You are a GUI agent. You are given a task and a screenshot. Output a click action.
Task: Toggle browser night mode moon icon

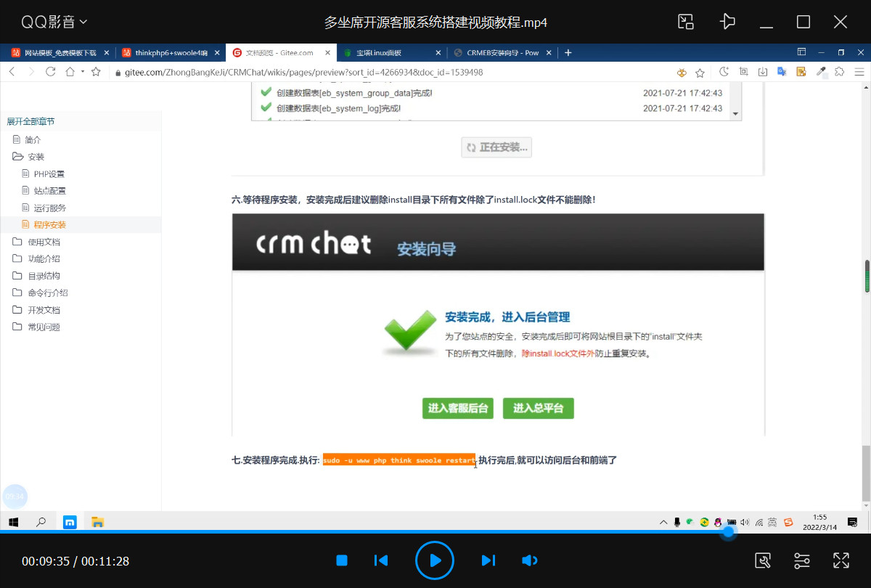coord(724,72)
